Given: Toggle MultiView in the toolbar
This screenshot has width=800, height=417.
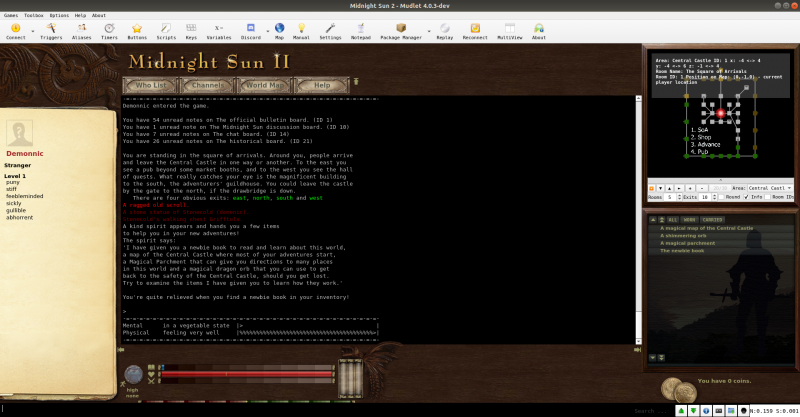Looking at the screenshot, I should (510, 31).
